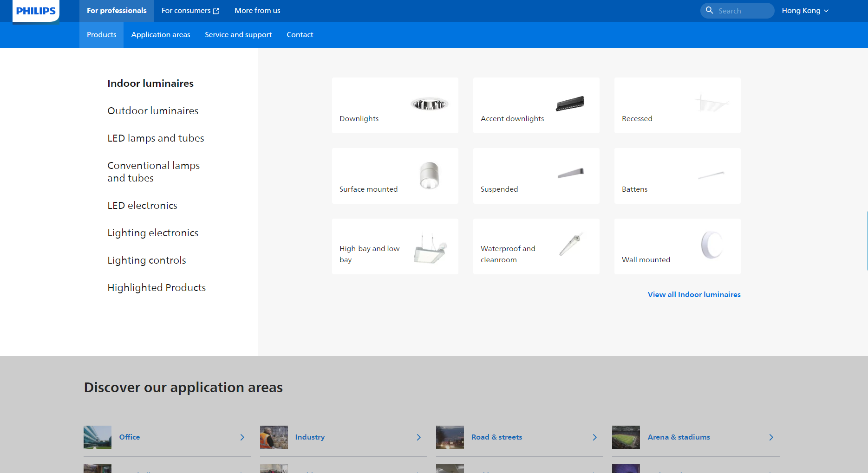Screen dimensions: 868x473
Task: Expand the Hong Kong region dropdown
Action: 805,11
